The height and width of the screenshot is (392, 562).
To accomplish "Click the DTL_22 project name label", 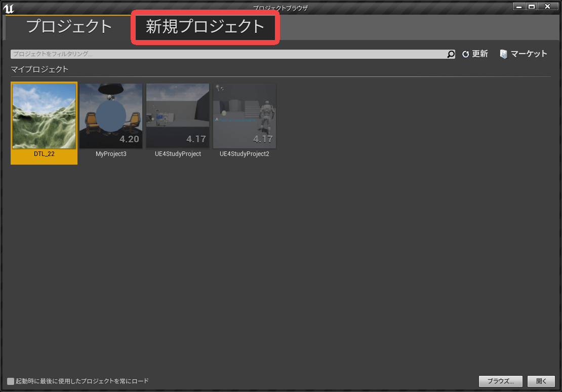I will click(44, 154).
